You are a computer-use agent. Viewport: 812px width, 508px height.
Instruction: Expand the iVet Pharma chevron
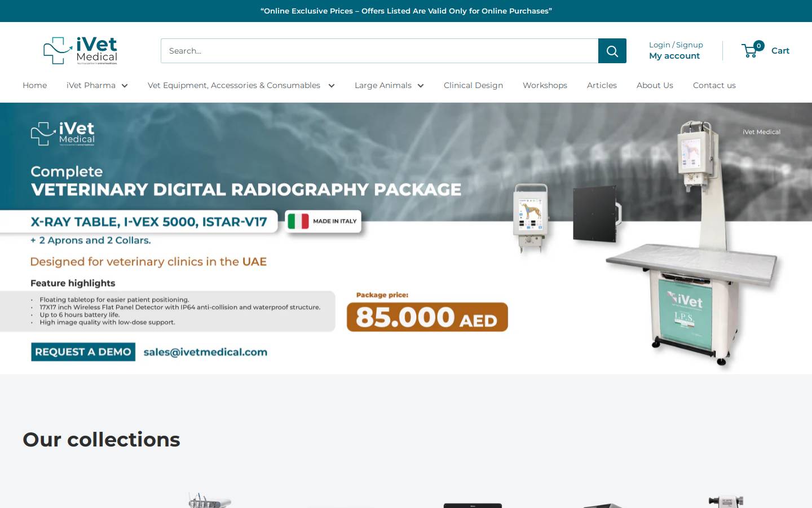pyautogui.click(x=125, y=86)
